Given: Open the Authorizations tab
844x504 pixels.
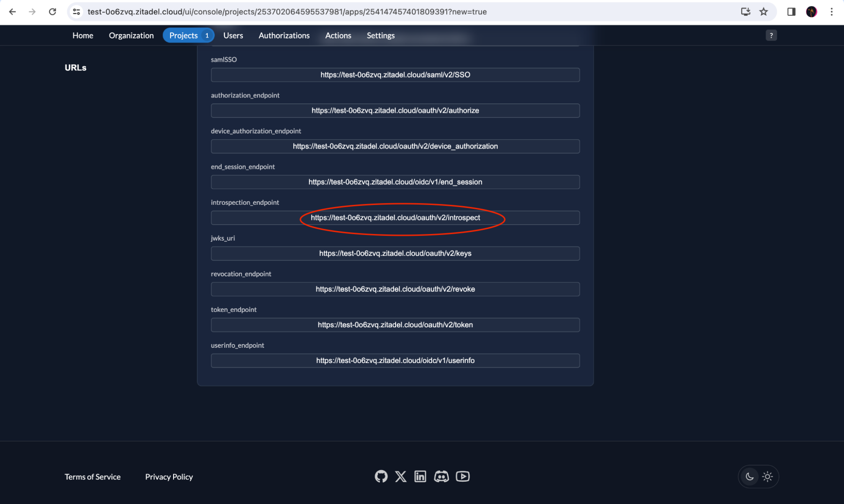Looking at the screenshot, I should pos(284,35).
